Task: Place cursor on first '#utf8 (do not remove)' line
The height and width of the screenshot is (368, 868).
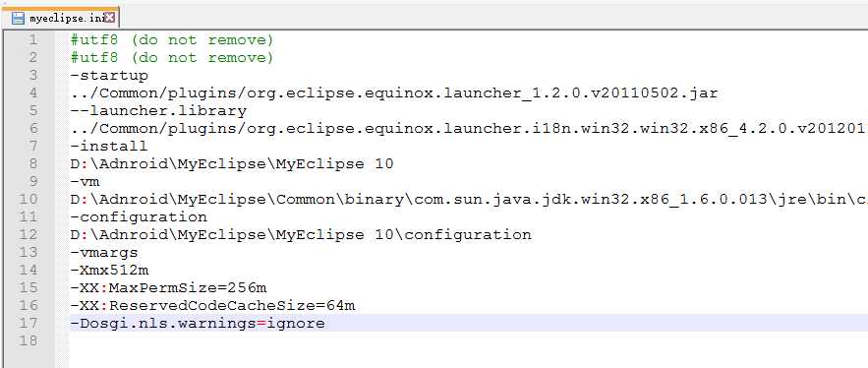Action: tap(172, 40)
